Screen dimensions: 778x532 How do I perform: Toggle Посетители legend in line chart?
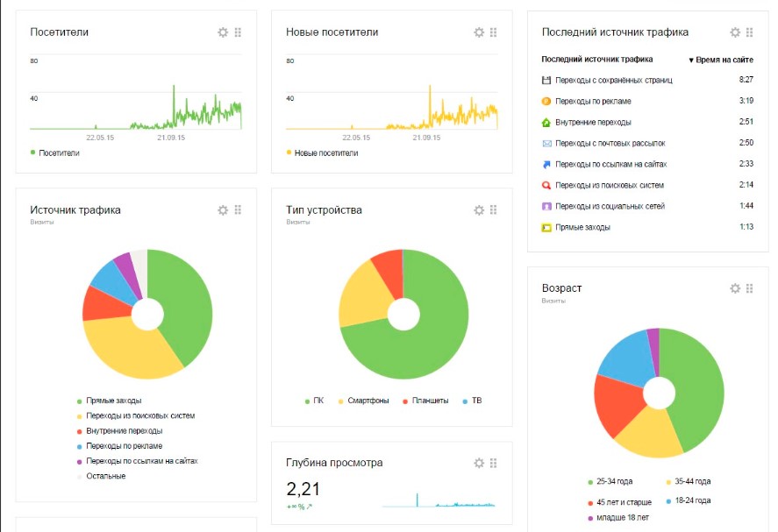(x=54, y=153)
